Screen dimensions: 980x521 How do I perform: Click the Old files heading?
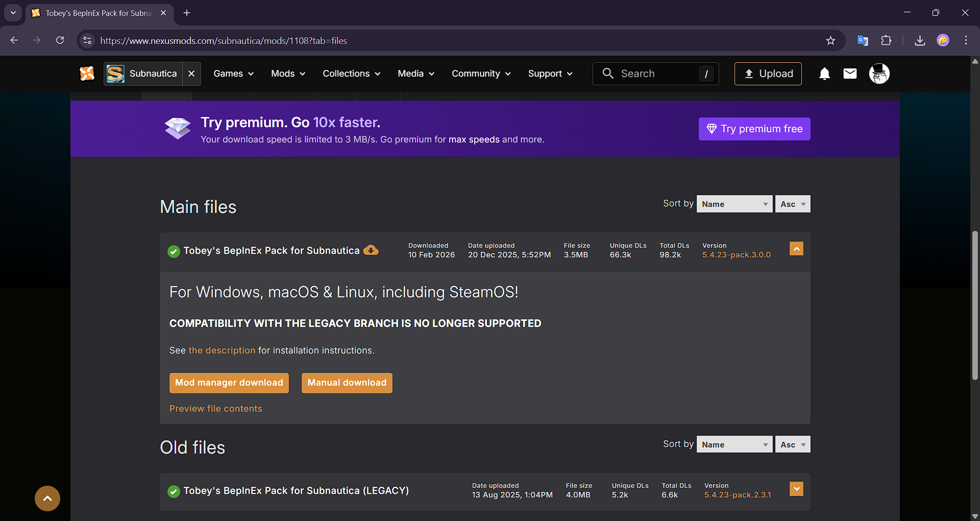tap(192, 447)
